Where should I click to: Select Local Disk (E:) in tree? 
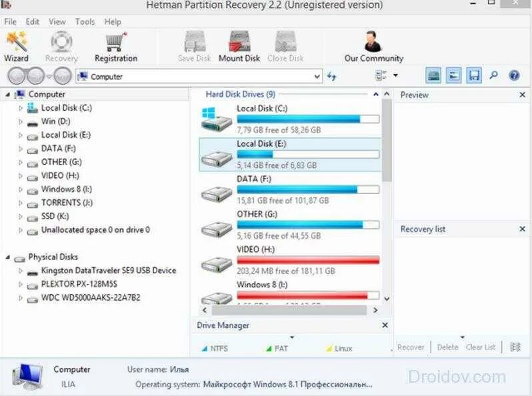66,135
